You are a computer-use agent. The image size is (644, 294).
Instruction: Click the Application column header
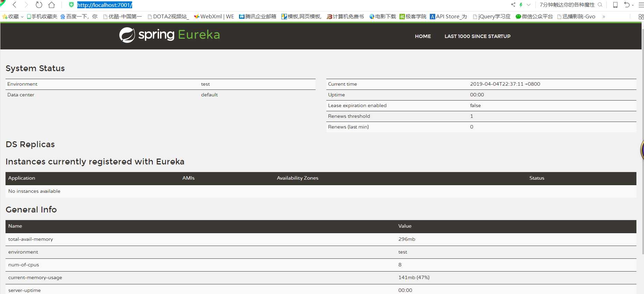(22, 178)
